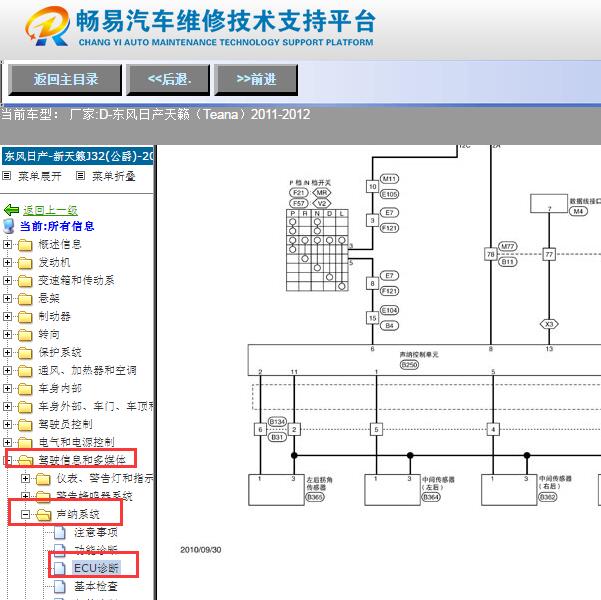Select the 概述信息 folder icon
The height and width of the screenshot is (600, 601).
[x=25, y=245]
